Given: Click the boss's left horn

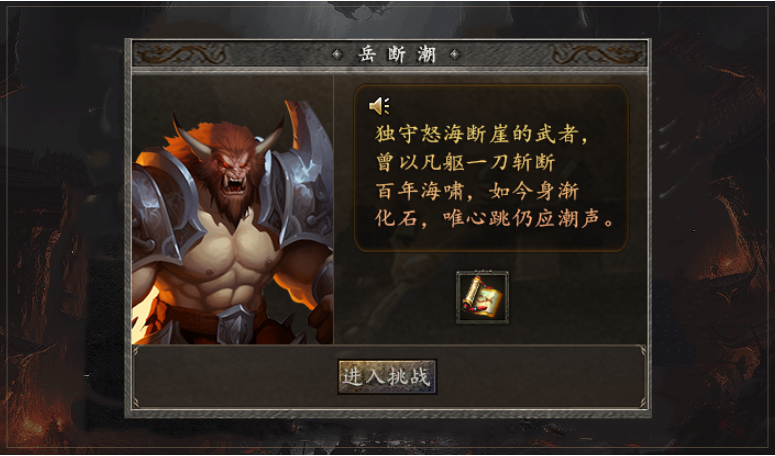Looking at the screenshot, I should click(x=190, y=137).
